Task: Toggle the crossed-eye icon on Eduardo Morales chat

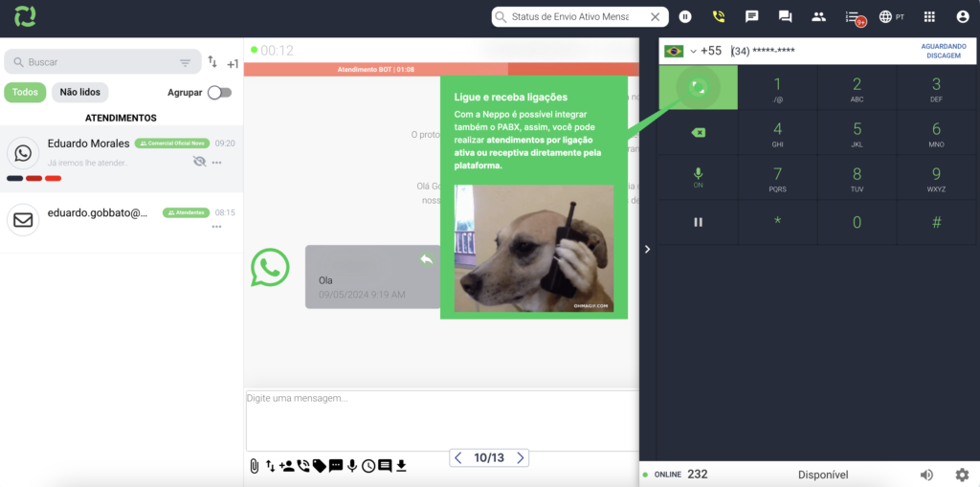Action: 199,162
